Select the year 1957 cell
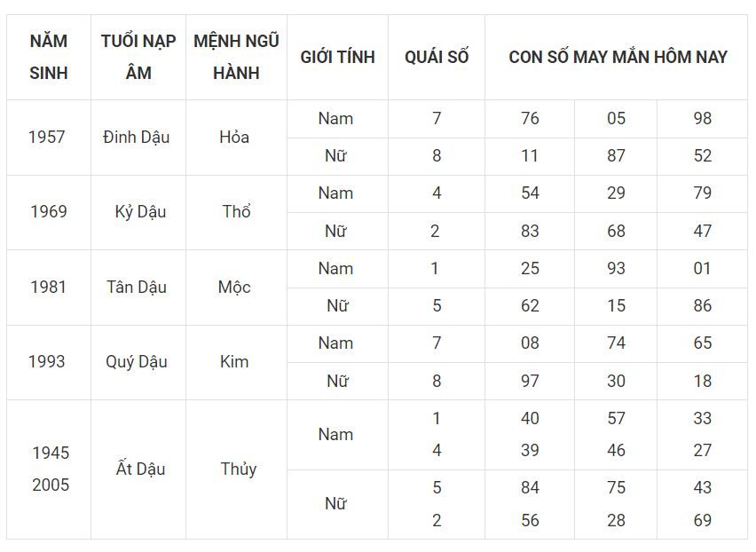The image size is (756, 552). pyautogui.click(x=47, y=137)
